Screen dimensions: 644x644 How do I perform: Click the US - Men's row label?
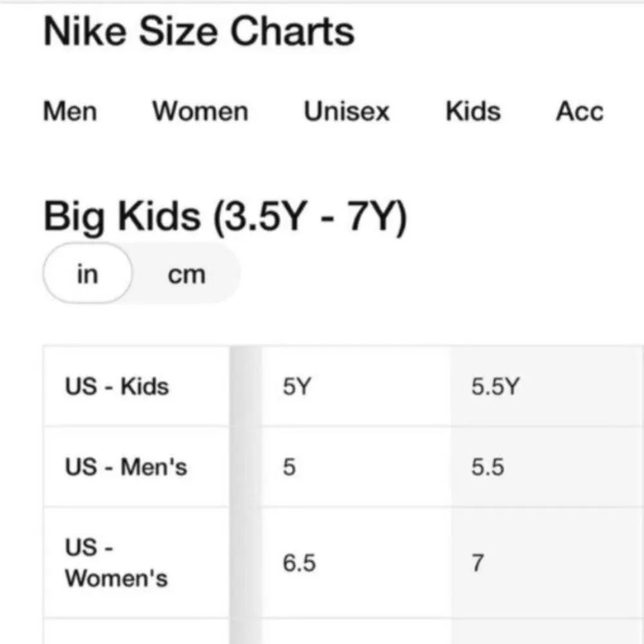pos(126,467)
